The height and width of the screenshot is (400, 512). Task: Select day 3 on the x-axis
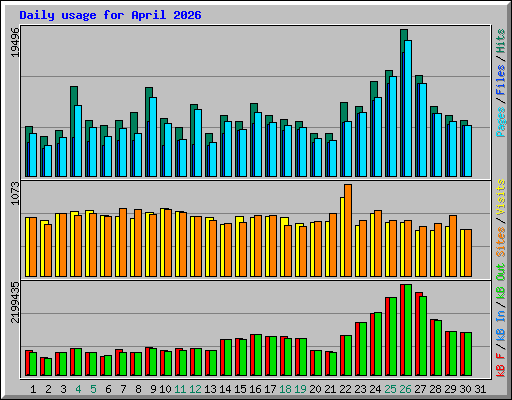[x=63, y=389]
